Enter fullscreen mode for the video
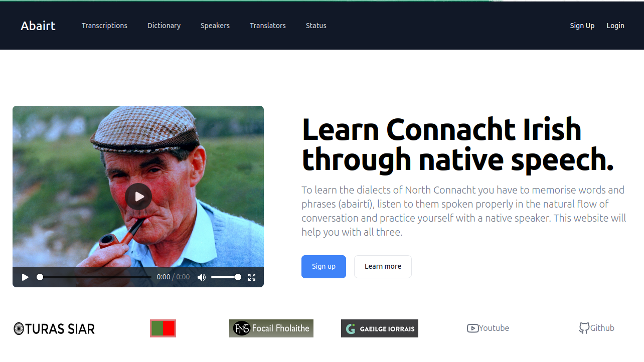The height and width of the screenshot is (362, 644). pos(252,277)
